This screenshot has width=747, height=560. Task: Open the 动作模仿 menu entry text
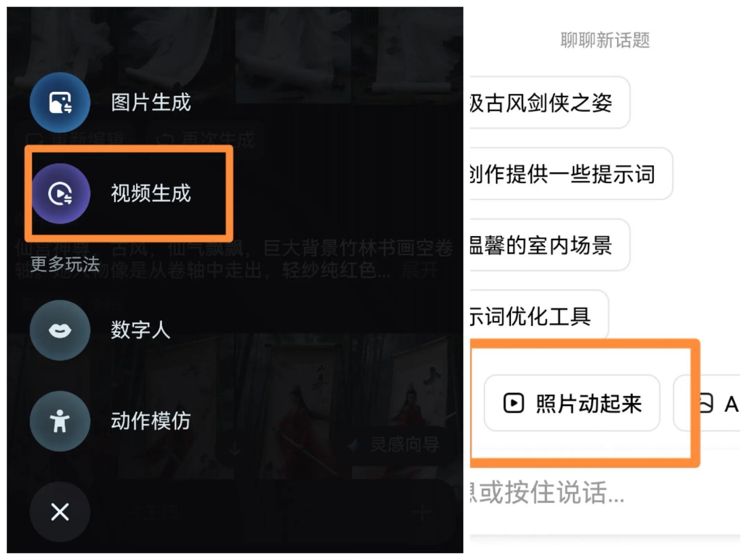(151, 421)
